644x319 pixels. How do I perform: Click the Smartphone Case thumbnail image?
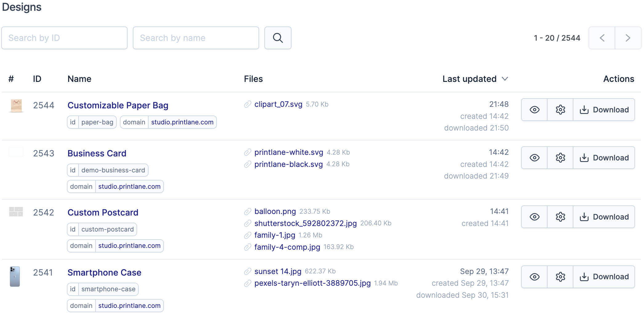click(x=15, y=276)
